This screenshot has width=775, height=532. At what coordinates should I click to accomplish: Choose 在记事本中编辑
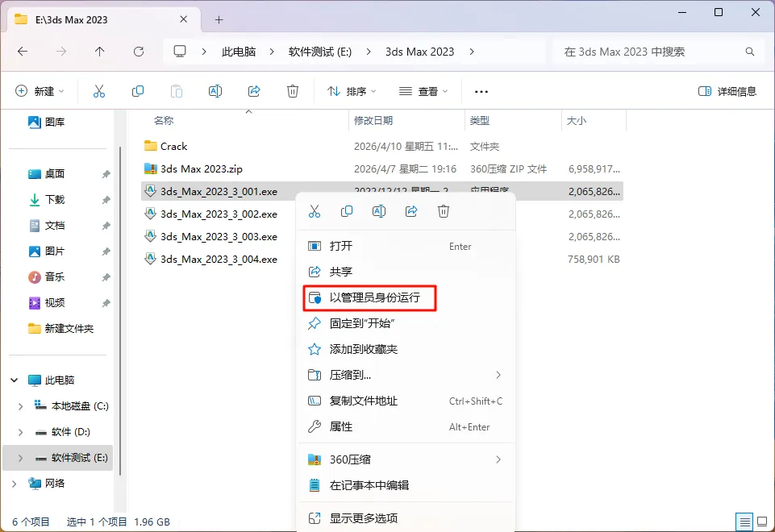(406, 485)
